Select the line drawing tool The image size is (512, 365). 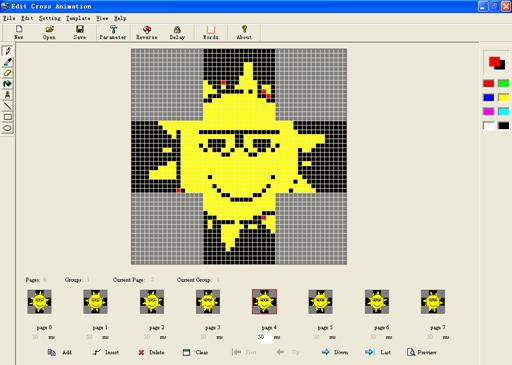[7, 106]
